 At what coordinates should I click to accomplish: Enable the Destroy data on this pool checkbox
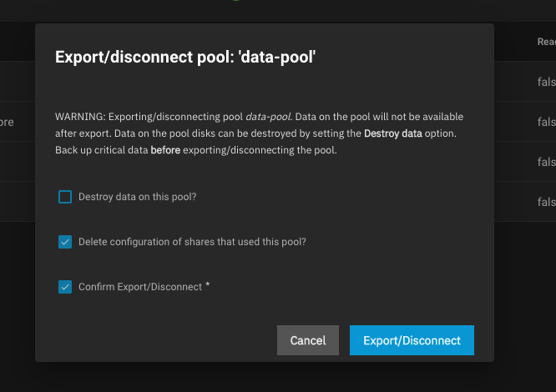[x=65, y=198]
